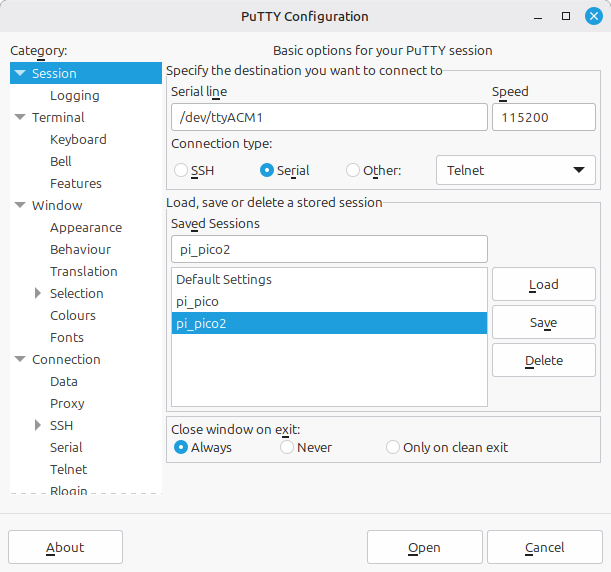Focus the Saved Sessions name field

[329, 249]
